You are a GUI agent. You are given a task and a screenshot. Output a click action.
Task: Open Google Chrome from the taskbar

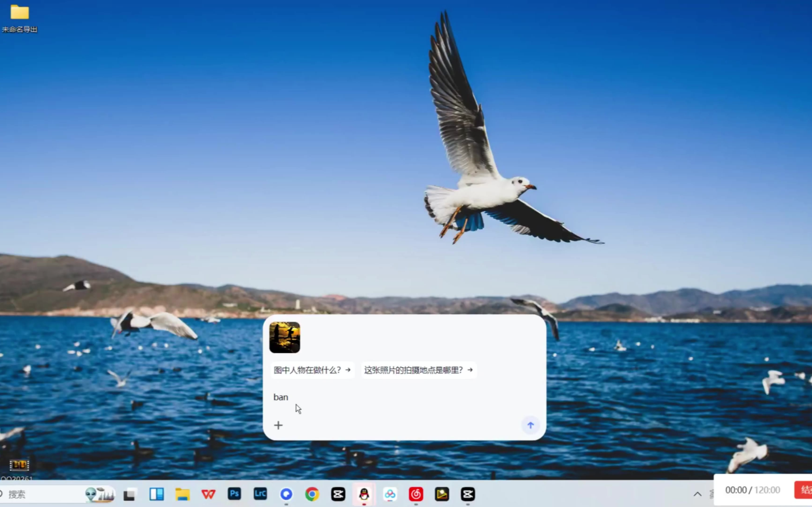(312, 494)
